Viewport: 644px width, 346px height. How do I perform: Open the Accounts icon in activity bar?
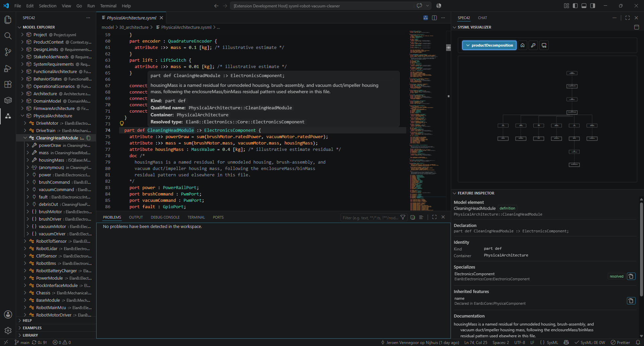(8, 314)
